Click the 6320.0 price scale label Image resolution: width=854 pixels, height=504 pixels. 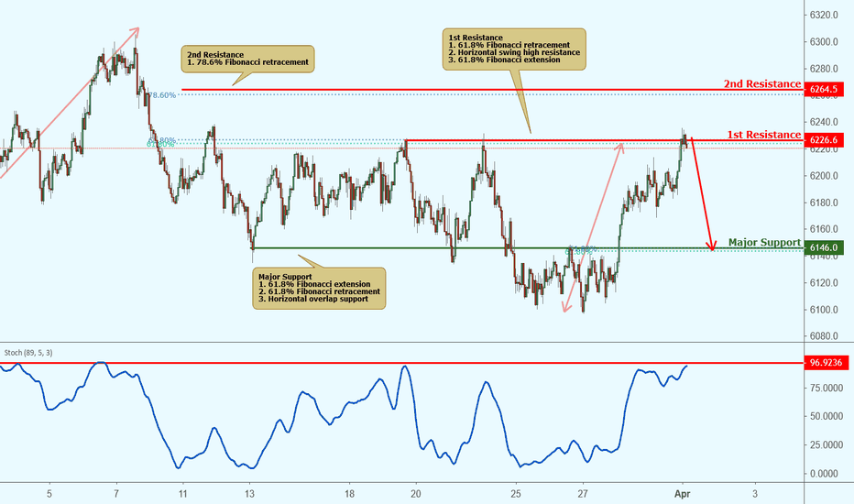point(824,16)
